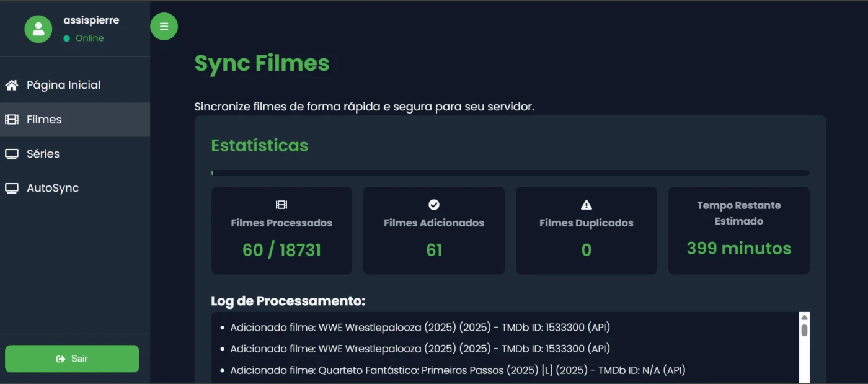Click the film icon above Filmes Processados
Screen dimensions: 868x384
point(281,205)
